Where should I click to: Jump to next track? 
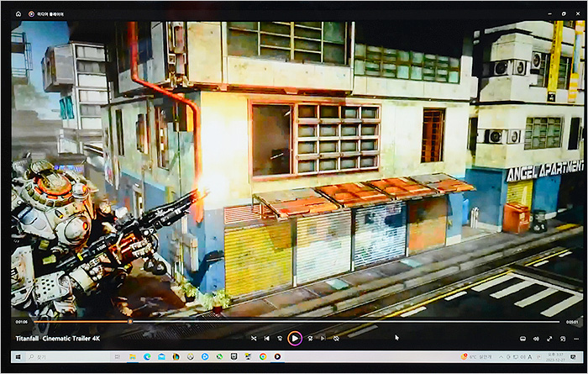322,338
